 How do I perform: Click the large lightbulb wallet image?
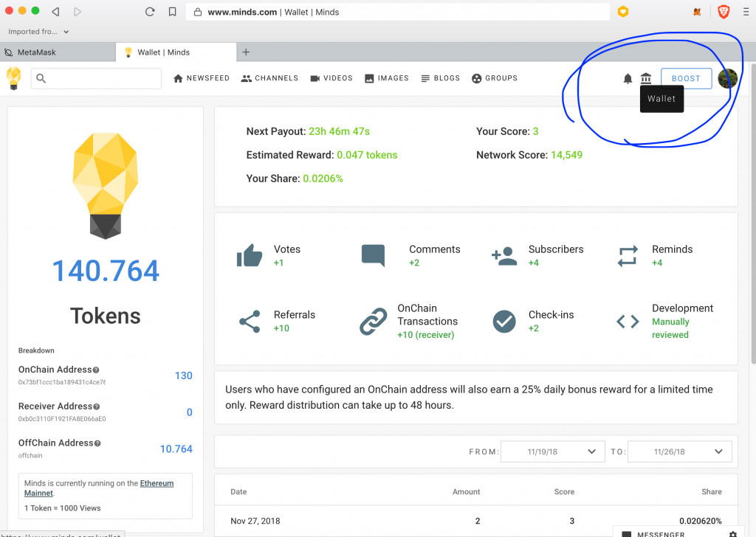tap(105, 186)
